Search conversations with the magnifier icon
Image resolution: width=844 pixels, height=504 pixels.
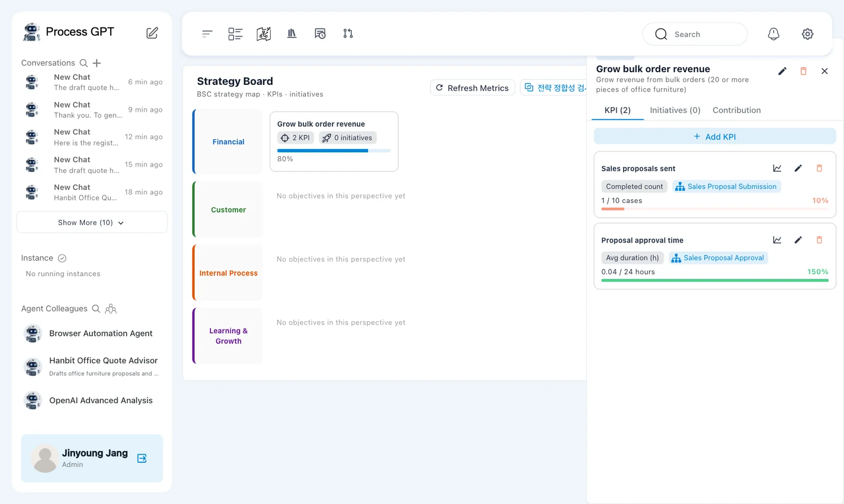click(x=83, y=63)
